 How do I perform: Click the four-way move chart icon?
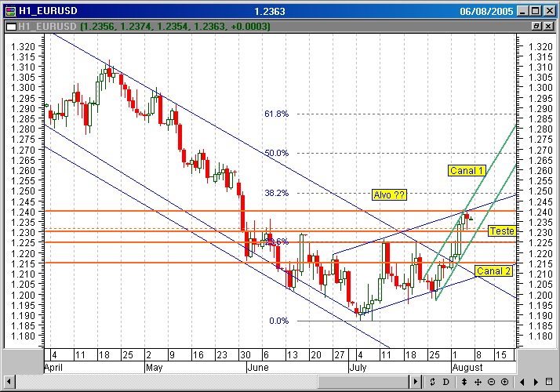tap(478, 382)
